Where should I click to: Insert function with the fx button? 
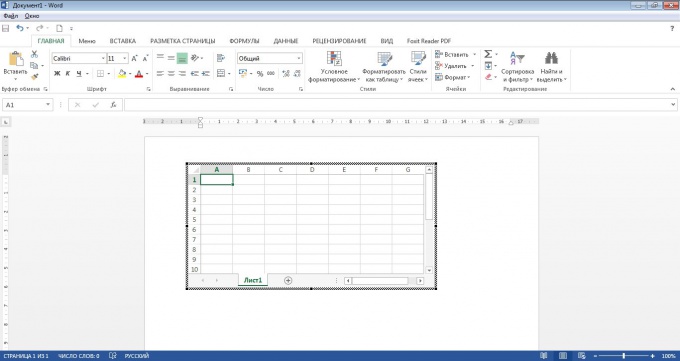[x=113, y=105]
